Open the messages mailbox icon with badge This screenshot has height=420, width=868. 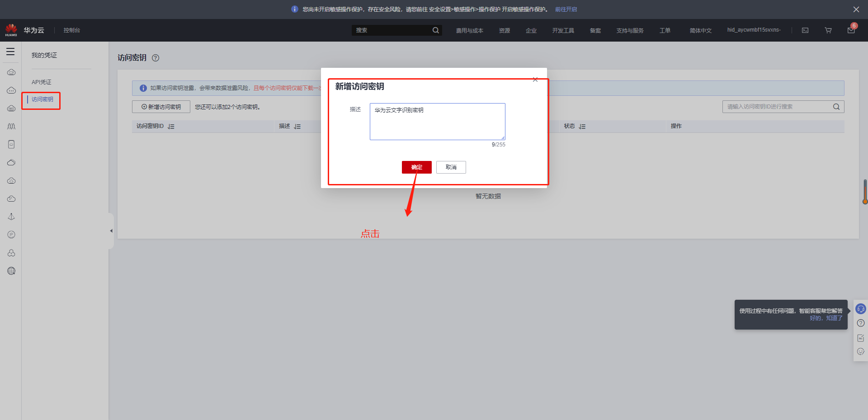[851, 30]
